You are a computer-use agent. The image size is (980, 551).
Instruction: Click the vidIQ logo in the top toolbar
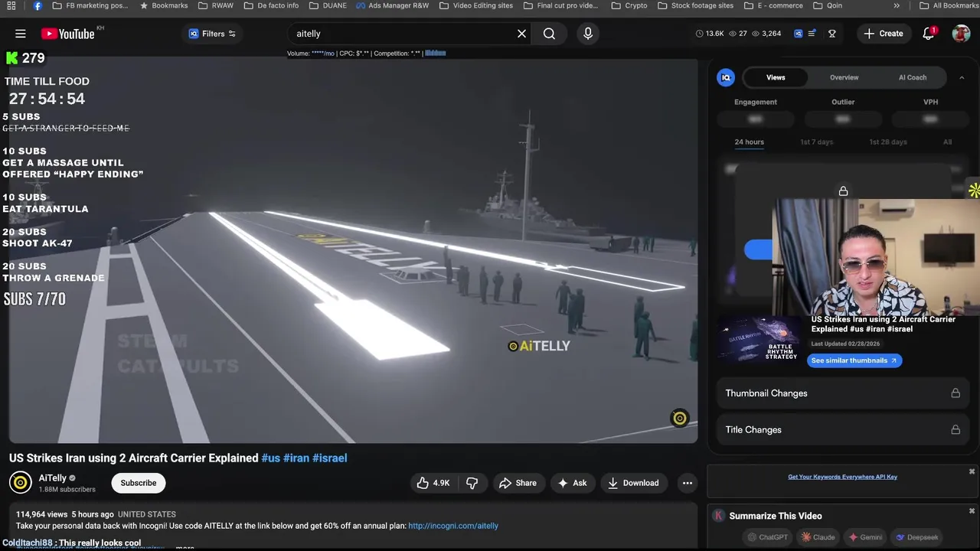coord(799,34)
